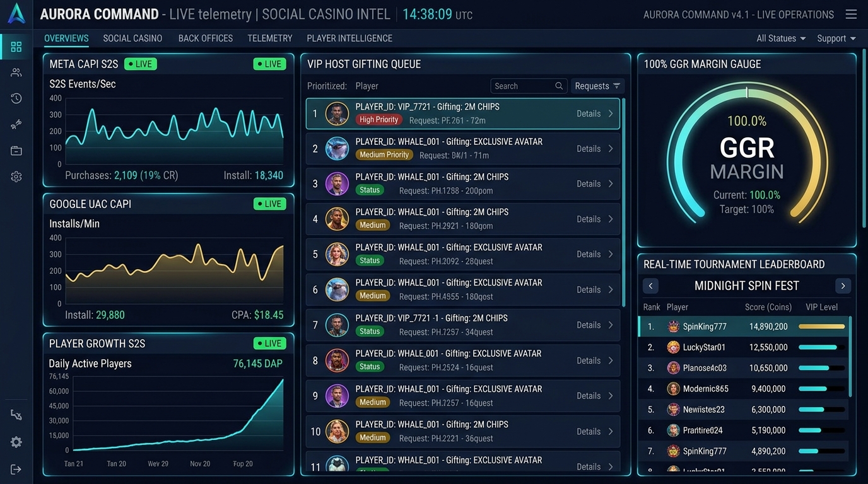Click the Medium Priority badge on row 2
The image size is (868, 484).
coord(384,155)
